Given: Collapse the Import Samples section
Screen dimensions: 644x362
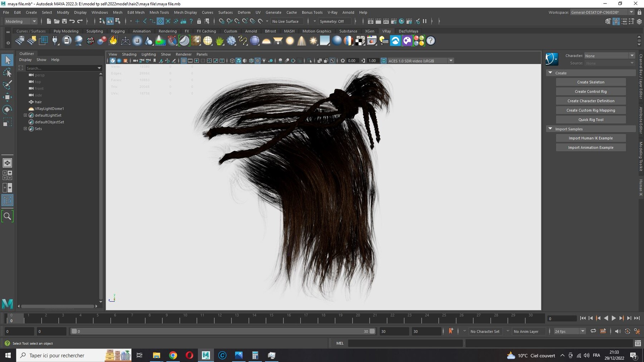Looking at the screenshot, I should tap(550, 129).
